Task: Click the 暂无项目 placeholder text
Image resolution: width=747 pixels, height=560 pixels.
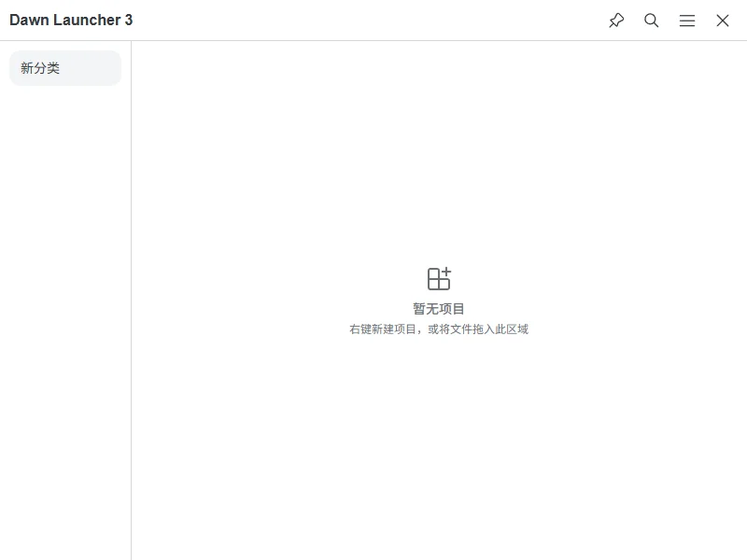Action: point(438,309)
